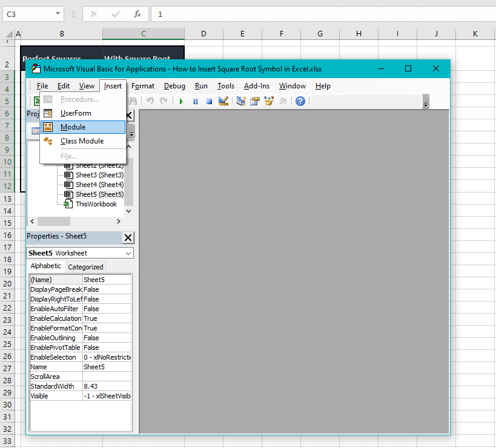
Task: Switch back to Excel via View Microsoft Excel icon
Action: coord(38,100)
